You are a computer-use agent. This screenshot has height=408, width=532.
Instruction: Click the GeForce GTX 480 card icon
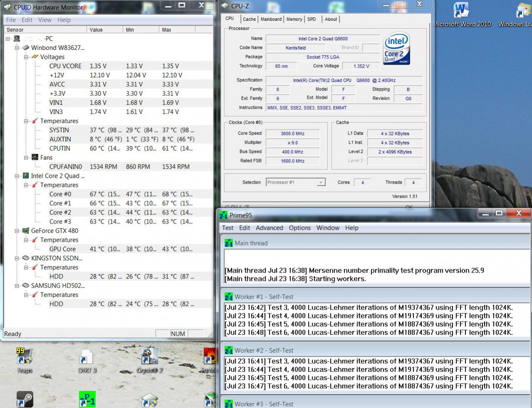26,231
